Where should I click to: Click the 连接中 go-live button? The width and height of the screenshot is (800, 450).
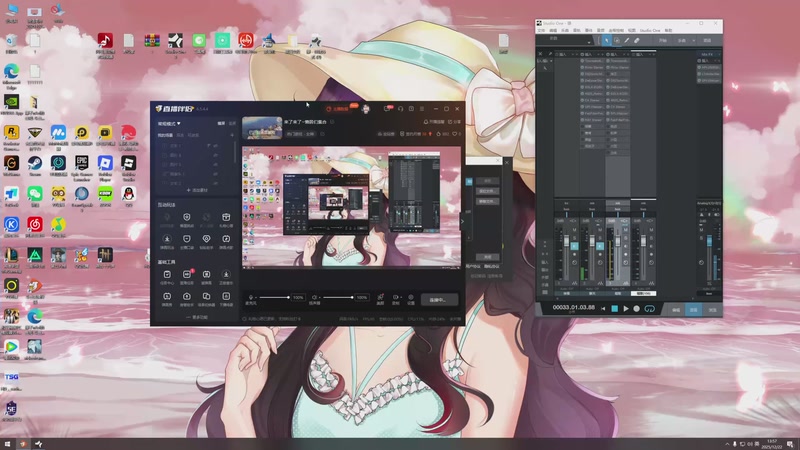point(439,300)
